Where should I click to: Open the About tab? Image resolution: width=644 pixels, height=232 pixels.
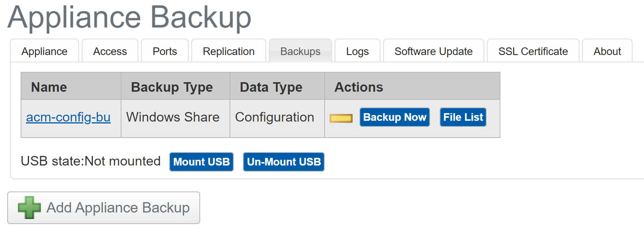(607, 51)
